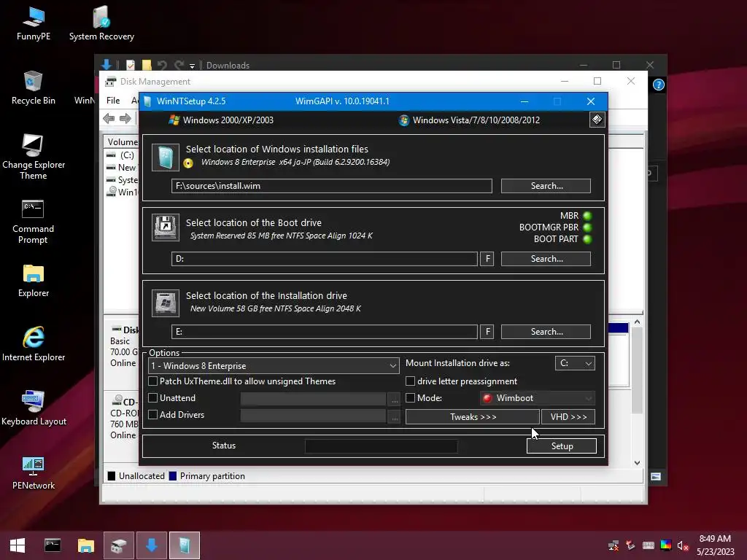Click the BOOT PART green status light
The height and width of the screenshot is (560, 747).
(x=587, y=239)
